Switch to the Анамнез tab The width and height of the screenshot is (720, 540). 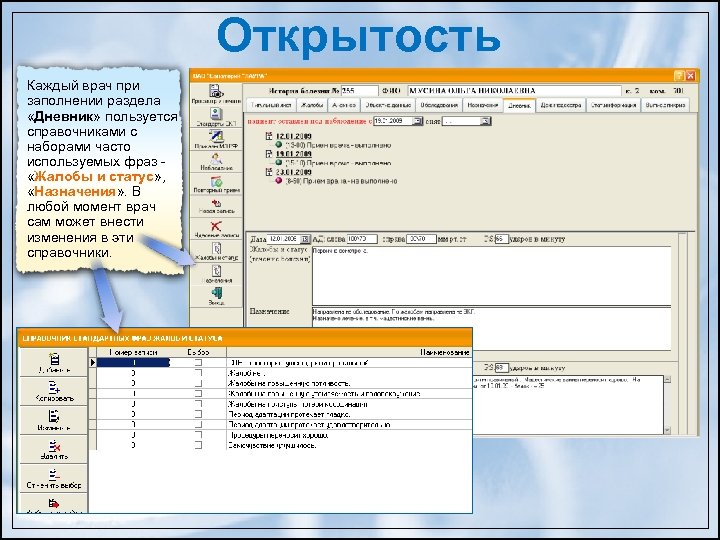point(344,105)
